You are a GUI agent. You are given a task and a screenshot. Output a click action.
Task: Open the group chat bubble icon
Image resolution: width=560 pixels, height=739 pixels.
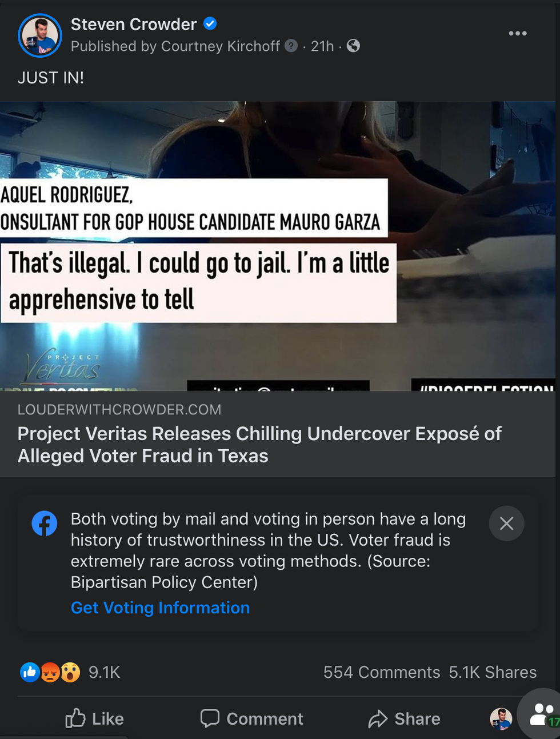[x=541, y=715]
